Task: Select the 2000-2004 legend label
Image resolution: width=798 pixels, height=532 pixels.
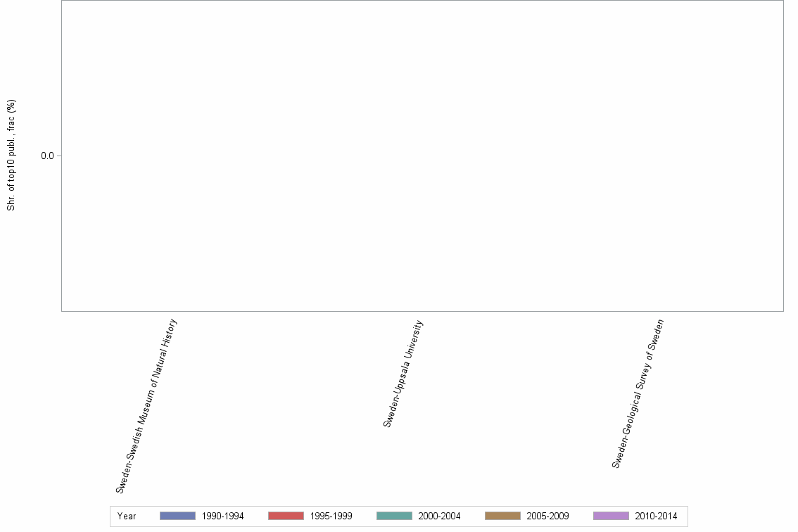Action: tap(438, 516)
